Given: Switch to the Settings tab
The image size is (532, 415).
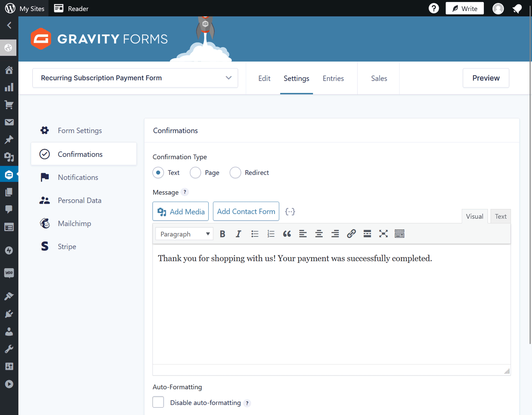Looking at the screenshot, I should coord(296,78).
